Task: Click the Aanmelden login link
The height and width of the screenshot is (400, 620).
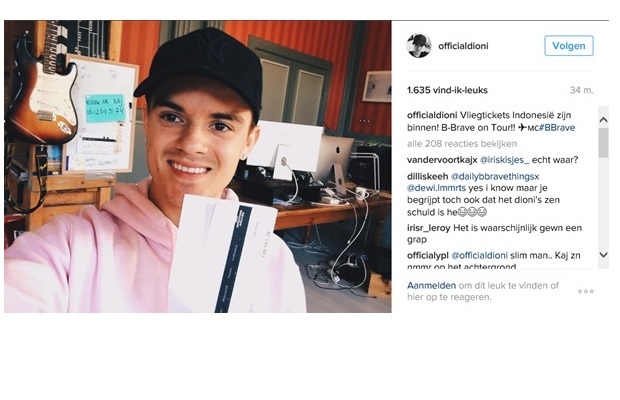Action: (431, 285)
